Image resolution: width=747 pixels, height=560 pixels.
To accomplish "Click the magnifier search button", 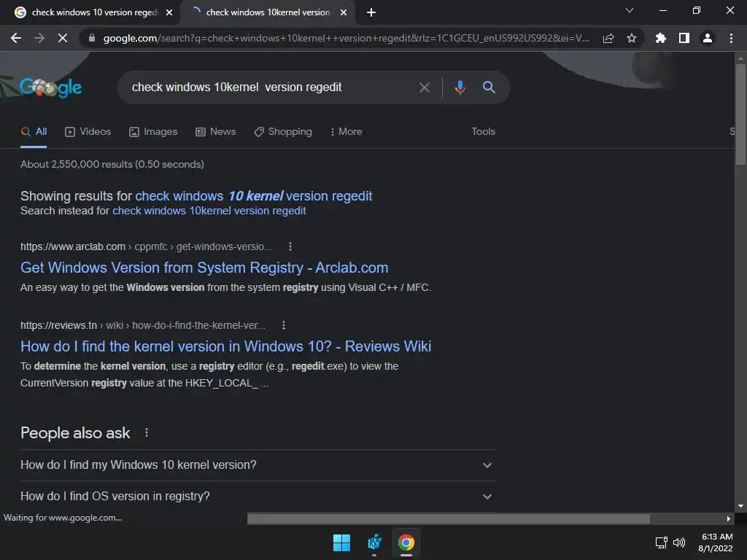I will 489,87.
